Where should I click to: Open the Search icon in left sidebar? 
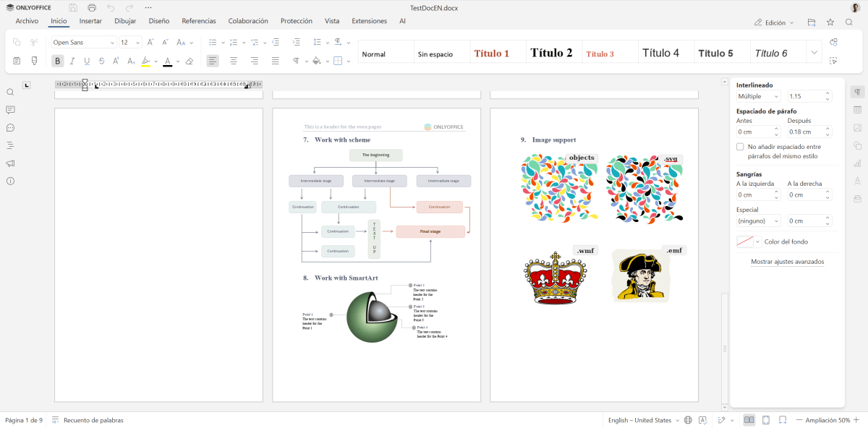[10, 92]
